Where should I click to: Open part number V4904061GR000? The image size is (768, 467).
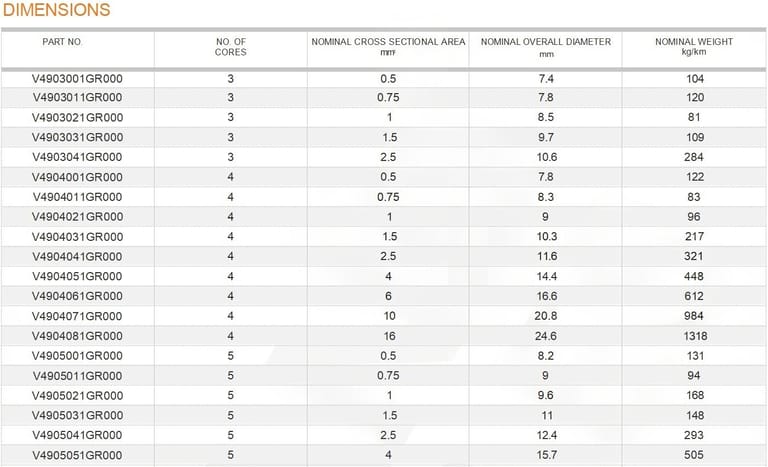77,296
